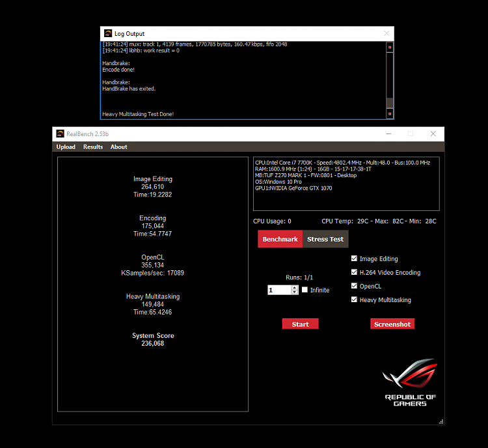This screenshot has height=448, width=488.
Task: Click the Encoding score 175,044
Action: click(x=152, y=226)
